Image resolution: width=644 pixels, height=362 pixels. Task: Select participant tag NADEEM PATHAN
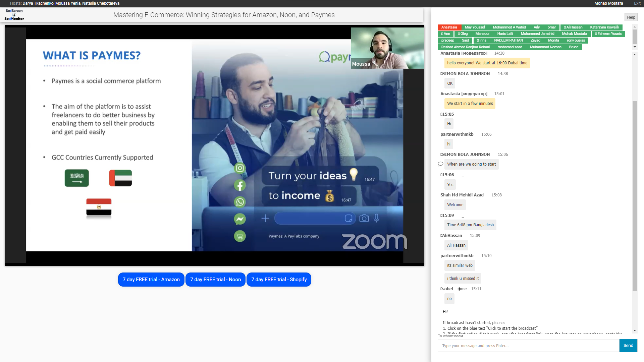tap(508, 40)
